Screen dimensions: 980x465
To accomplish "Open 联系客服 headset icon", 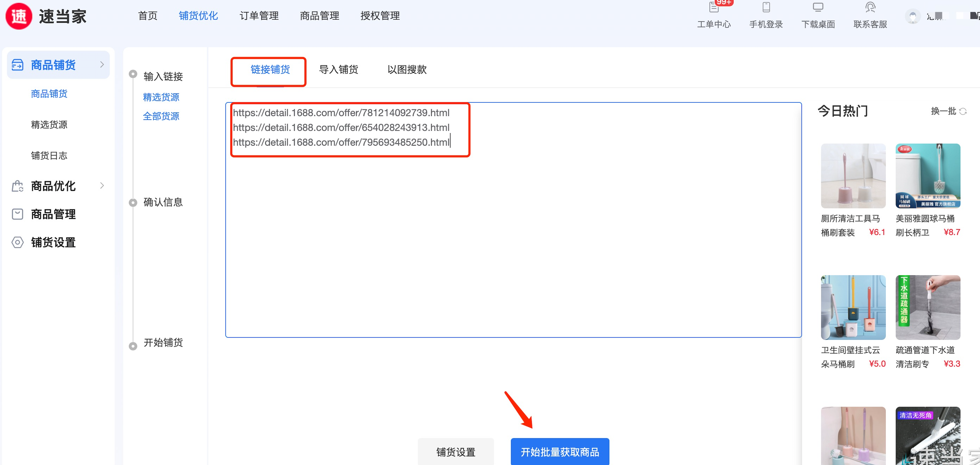I will point(870,7).
